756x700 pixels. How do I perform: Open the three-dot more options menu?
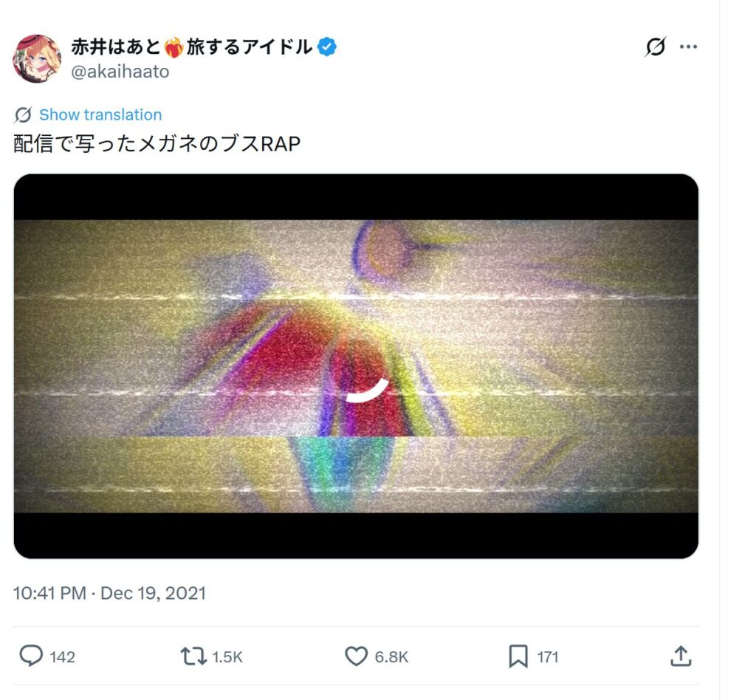coord(688,47)
